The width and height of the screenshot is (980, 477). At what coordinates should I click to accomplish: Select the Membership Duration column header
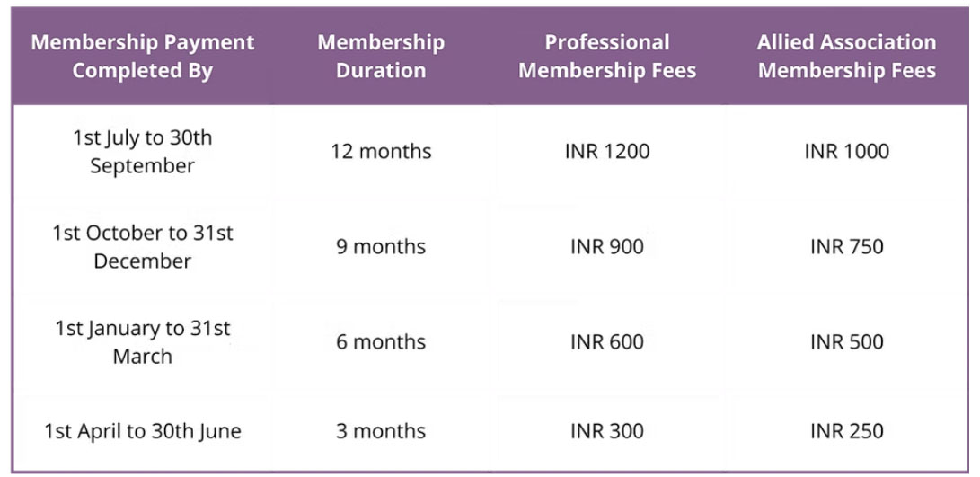tap(381, 57)
